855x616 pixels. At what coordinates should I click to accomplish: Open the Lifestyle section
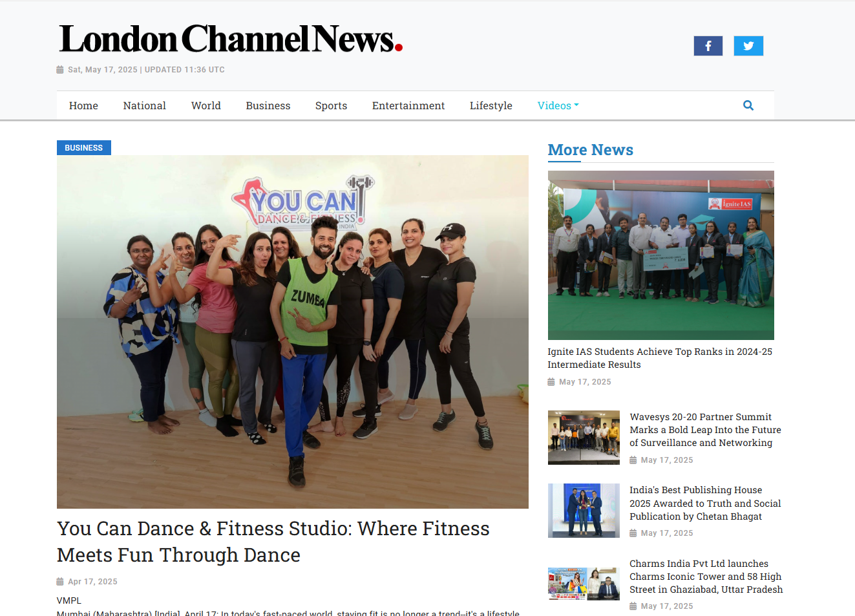pos(491,105)
